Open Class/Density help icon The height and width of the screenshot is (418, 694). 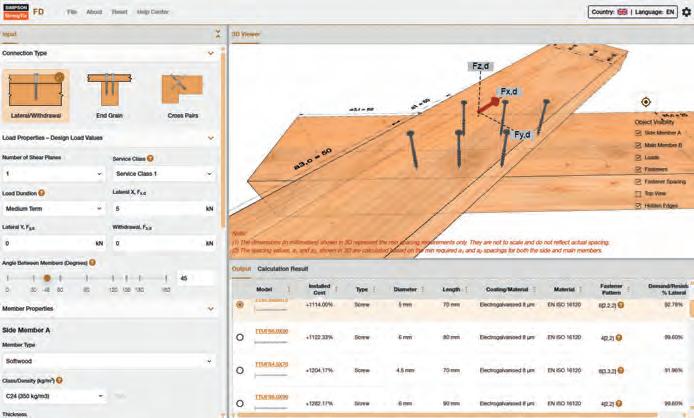pos(59,380)
